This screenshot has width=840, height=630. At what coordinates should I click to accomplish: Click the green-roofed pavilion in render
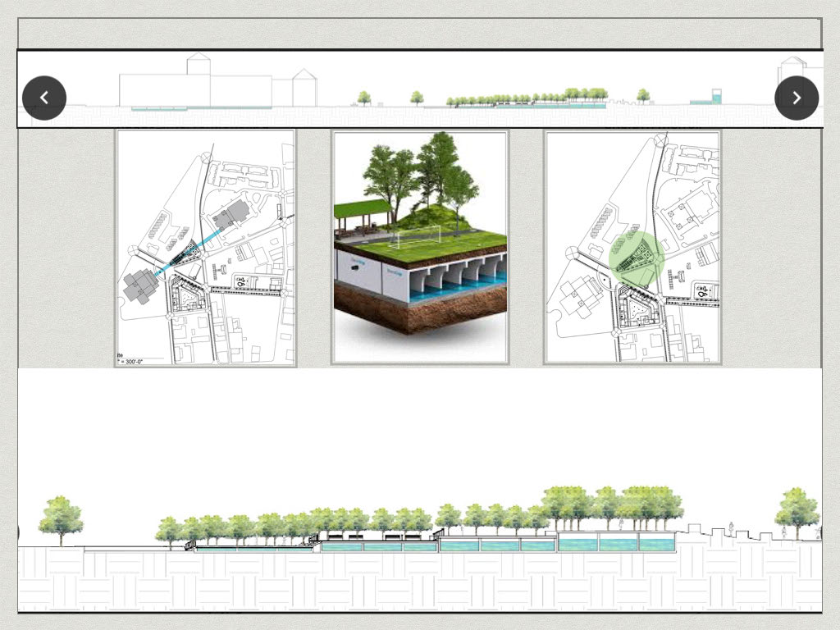(x=359, y=210)
